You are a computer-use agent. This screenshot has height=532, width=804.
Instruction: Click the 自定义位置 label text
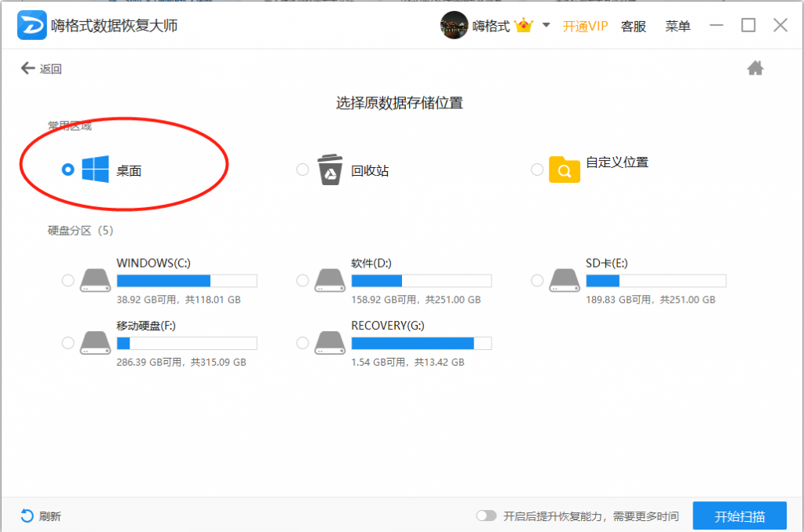pos(617,162)
